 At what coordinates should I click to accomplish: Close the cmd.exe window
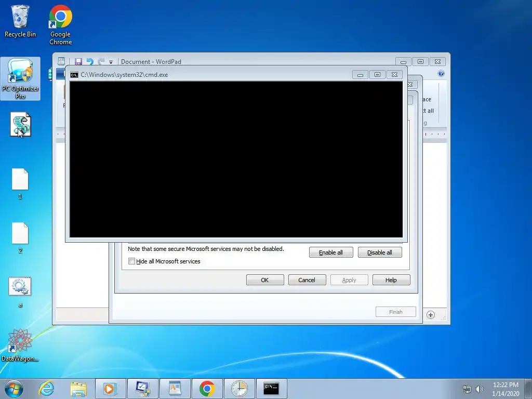pyautogui.click(x=394, y=75)
